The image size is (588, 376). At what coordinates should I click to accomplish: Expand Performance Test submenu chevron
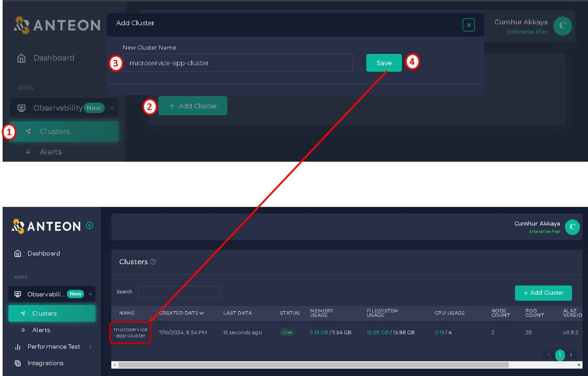tap(90, 346)
